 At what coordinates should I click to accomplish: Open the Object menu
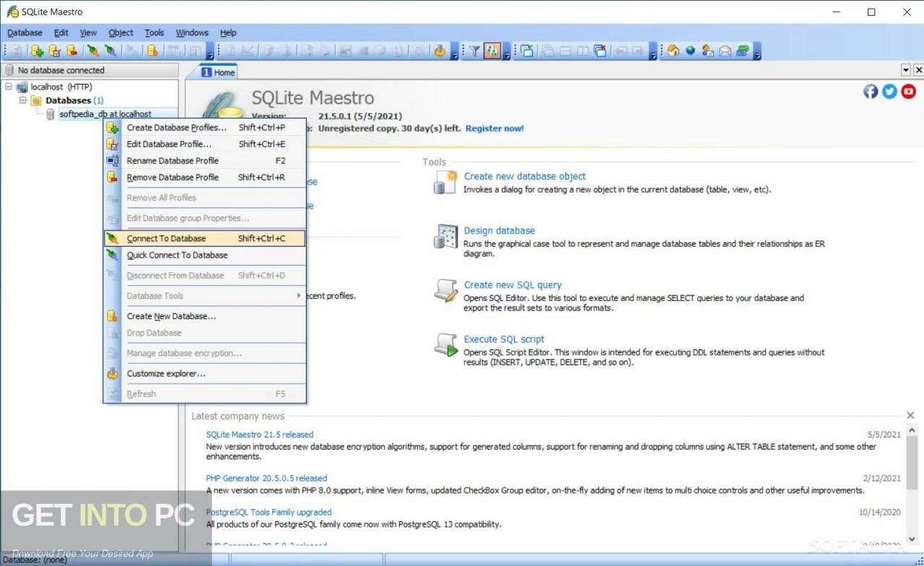121,32
